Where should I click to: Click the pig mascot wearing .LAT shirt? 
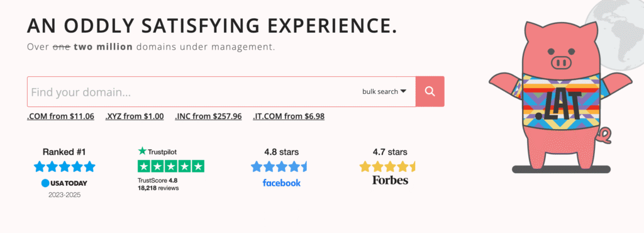[x=562, y=96]
